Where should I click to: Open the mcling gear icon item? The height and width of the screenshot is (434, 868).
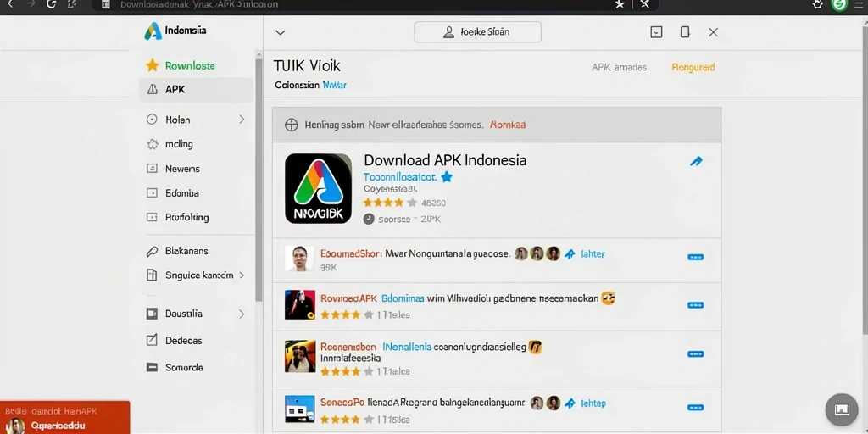(153, 144)
